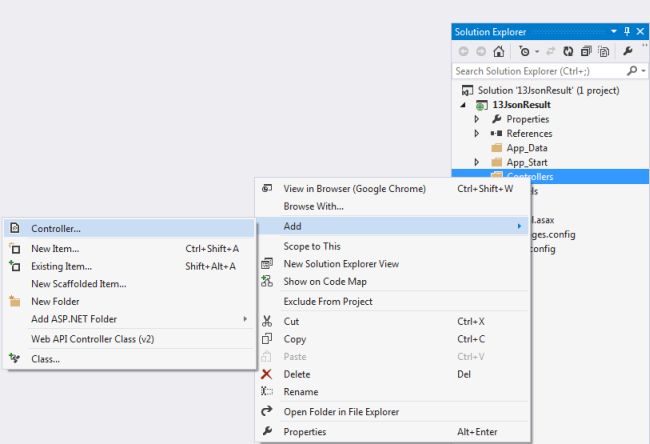Toggle the Show All Files icon
This screenshot has height=444, width=650.
tap(604, 51)
